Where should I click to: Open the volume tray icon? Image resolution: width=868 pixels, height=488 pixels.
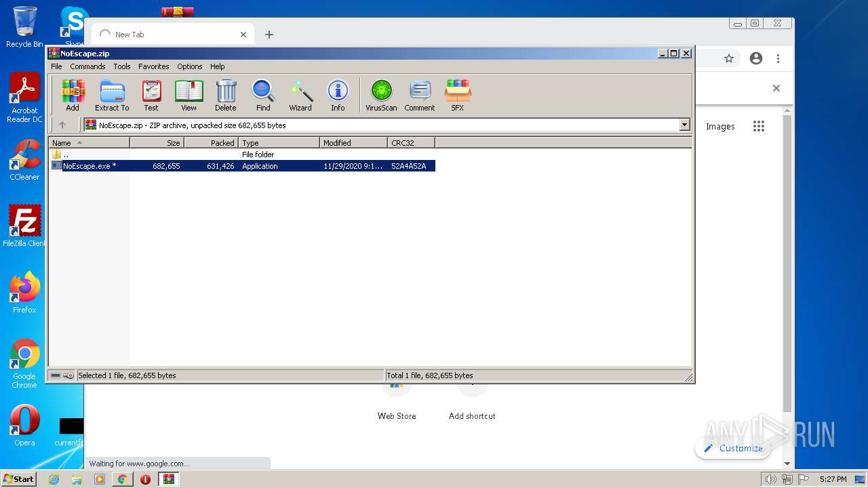pyautogui.click(x=770, y=479)
